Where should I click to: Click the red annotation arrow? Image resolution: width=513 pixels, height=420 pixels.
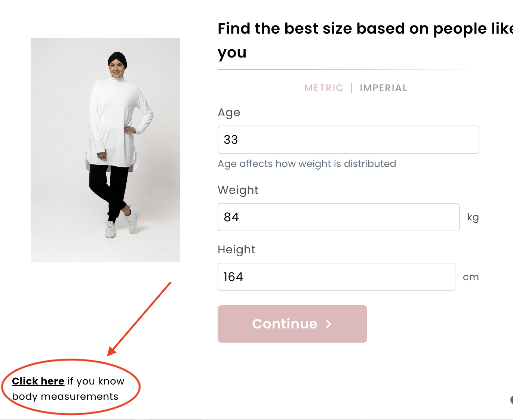pos(139,319)
